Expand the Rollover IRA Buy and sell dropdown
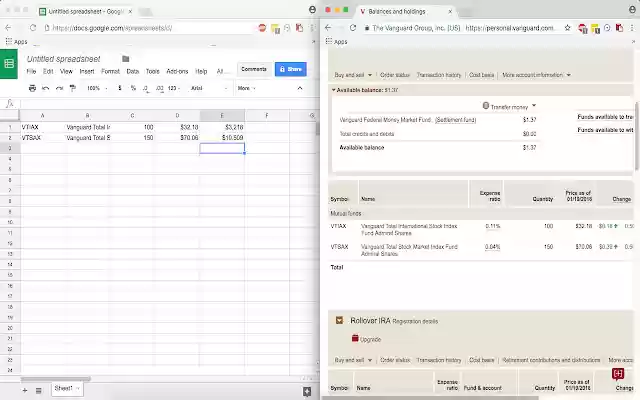The width and height of the screenshot is (640, 400). point(353,360)
